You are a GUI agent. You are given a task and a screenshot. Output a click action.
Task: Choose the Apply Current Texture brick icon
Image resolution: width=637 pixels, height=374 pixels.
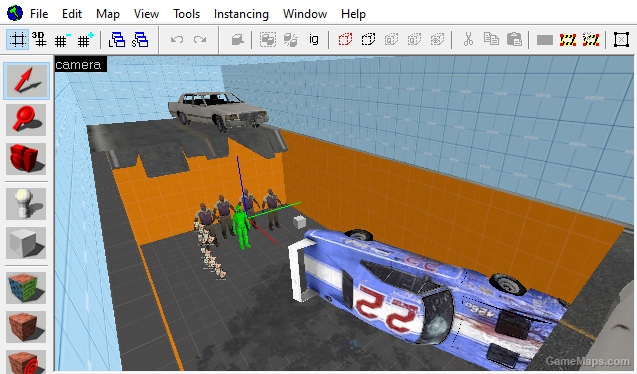tap(26, 326)
